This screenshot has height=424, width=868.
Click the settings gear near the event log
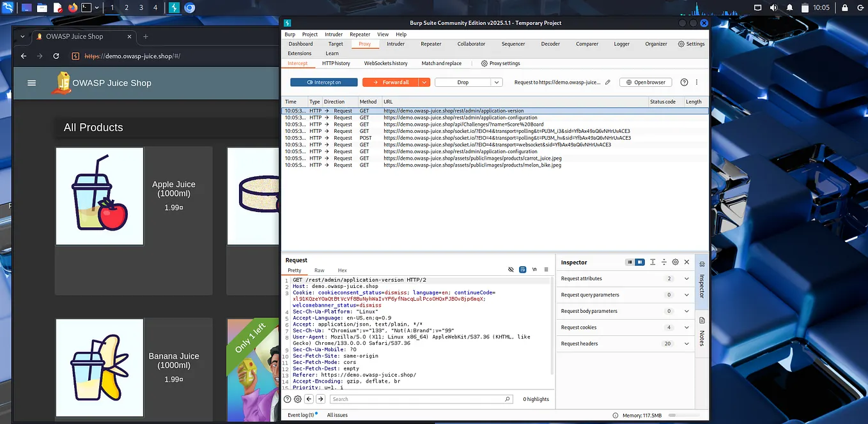point(297,399)
